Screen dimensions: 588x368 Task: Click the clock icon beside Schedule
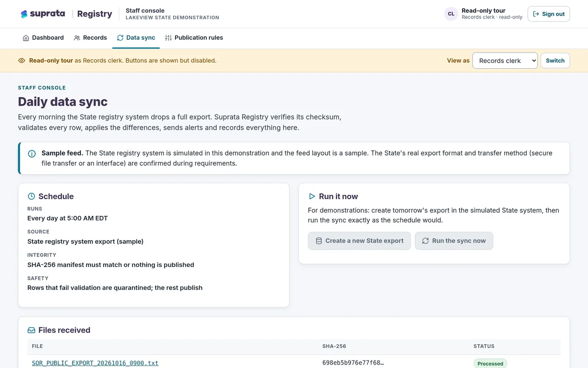point(31,196)
